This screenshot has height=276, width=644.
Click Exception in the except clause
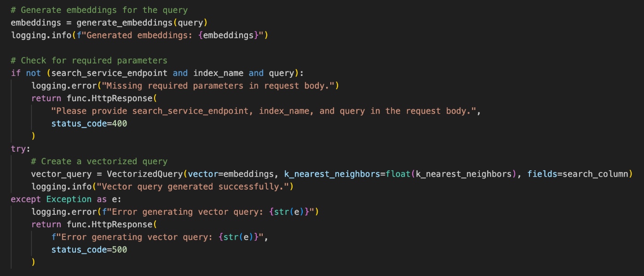pos(69,199)
